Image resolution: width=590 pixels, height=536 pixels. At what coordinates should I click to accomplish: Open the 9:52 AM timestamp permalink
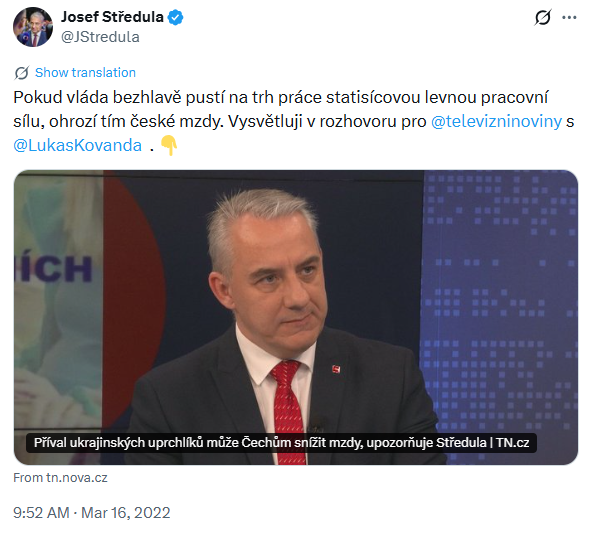tap(41, 513)
